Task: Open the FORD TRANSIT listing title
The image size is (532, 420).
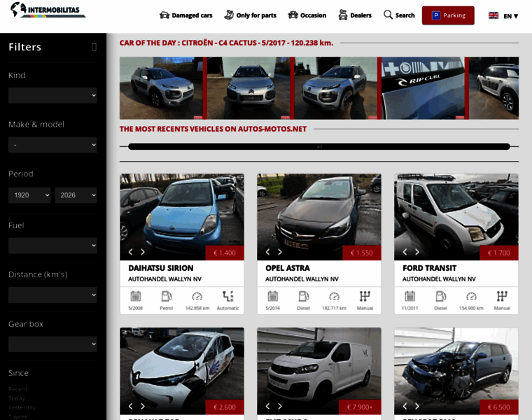Action: tap(430, 268)
